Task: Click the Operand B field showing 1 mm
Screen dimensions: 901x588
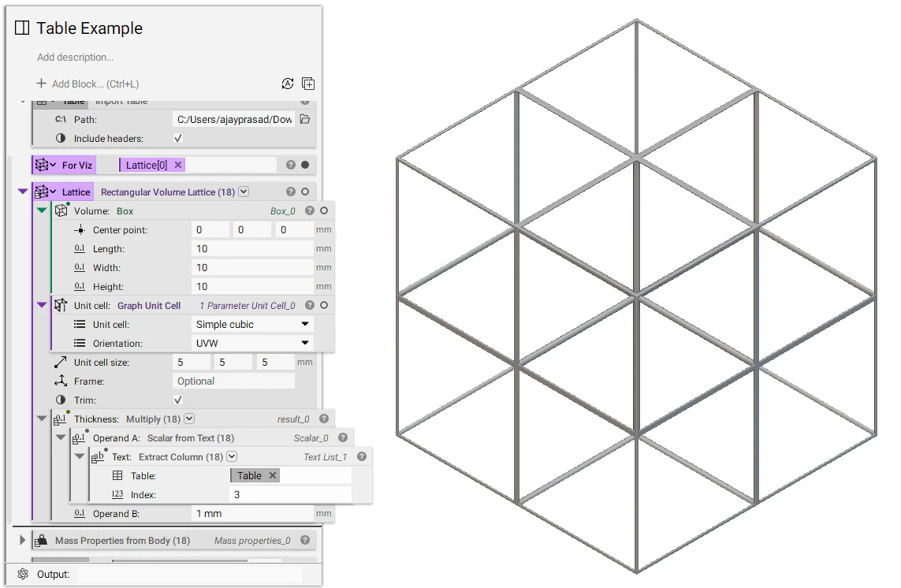Action: (252, 513)
